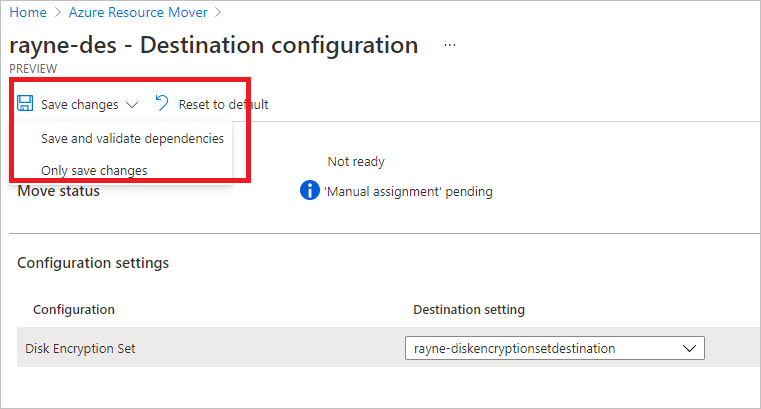Click the chevron on rayne-diskencryptionsetdestination combo box
This screenshot has height=409, width=761.
[688, 348]
